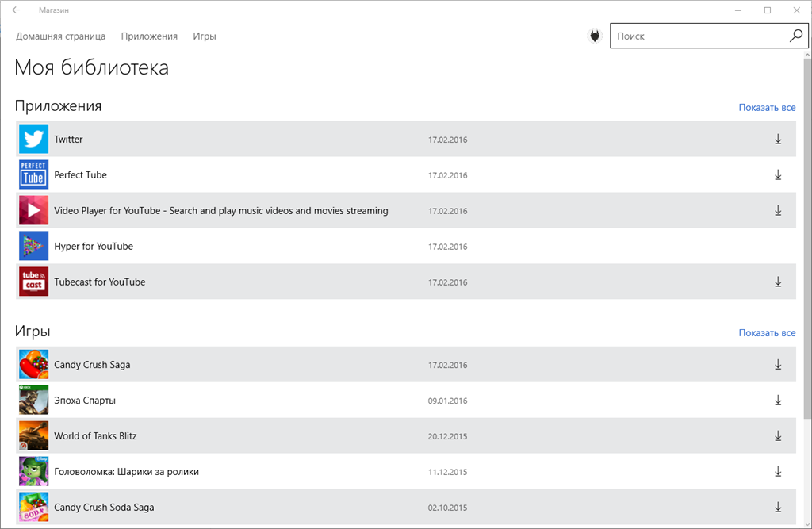Screen dimensions: 812x529
Task: Click the Hyper for YouTube icon
Action: coord(33,246)
